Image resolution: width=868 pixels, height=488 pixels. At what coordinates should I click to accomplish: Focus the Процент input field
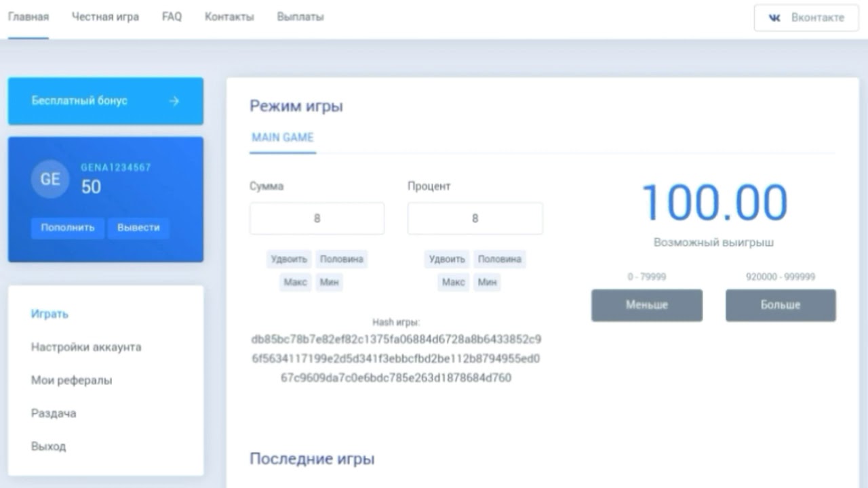pos(475,218)
